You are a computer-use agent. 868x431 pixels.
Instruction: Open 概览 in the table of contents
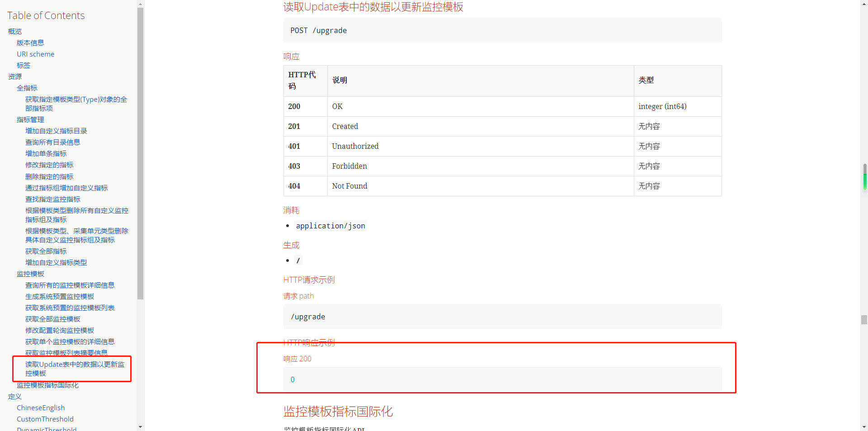15,31
